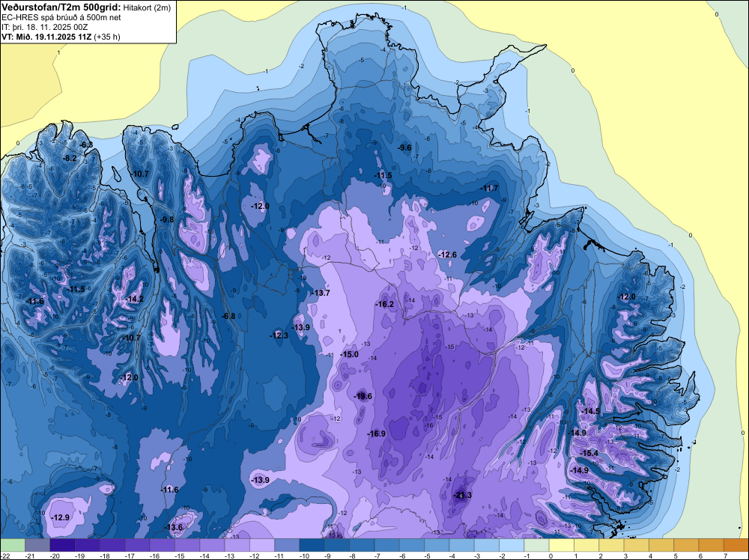Image resolution: width=749 pixels, height=560 pixels.
Task: Select the -11.7 temperature reading
Action: pyautogui.click(x=489, y=188)
